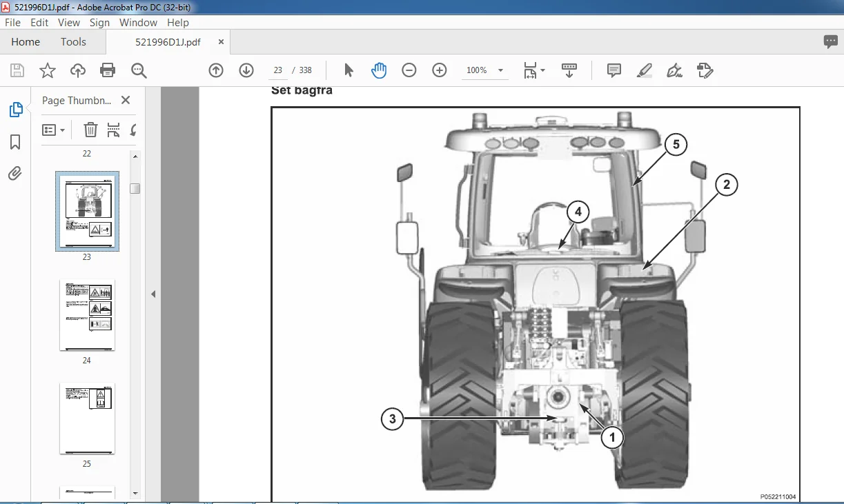Click the thumbnails scrollbar down arrow
The width and height of the screenshot is (844, 504).
(135, 494)
